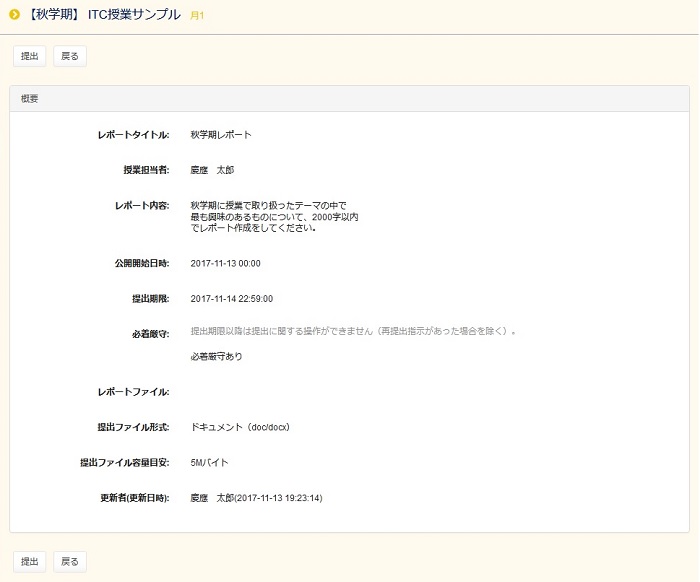Click the gray deadline restriction note
Screen dimensions: 700x582
[353, 331]
